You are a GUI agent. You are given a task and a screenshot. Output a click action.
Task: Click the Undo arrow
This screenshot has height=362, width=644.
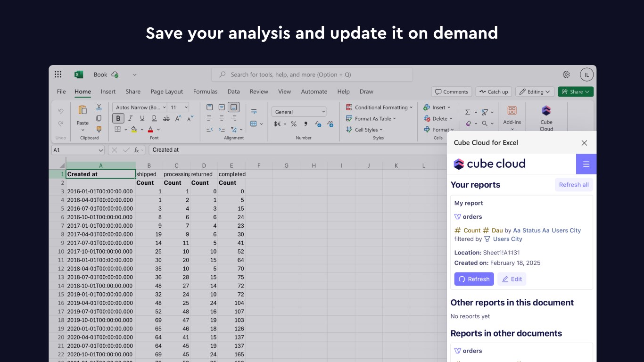[61, 111]
